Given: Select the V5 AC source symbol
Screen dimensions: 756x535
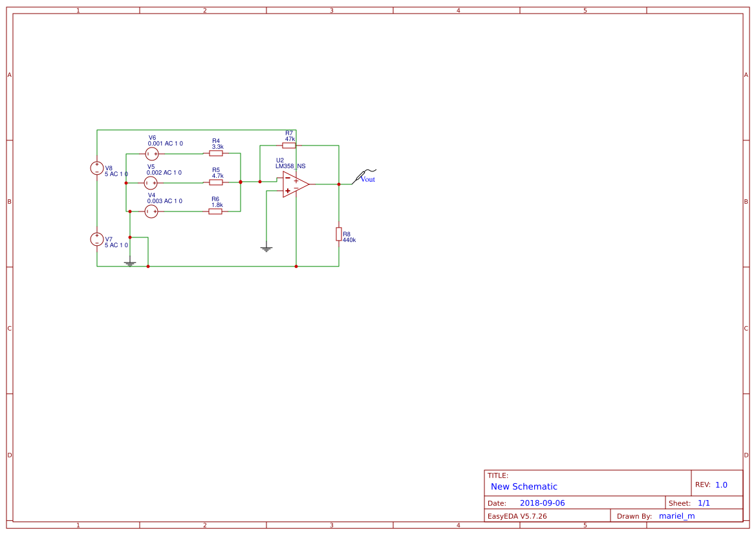Looking at the screenshot, I should (x=151, y=183).
